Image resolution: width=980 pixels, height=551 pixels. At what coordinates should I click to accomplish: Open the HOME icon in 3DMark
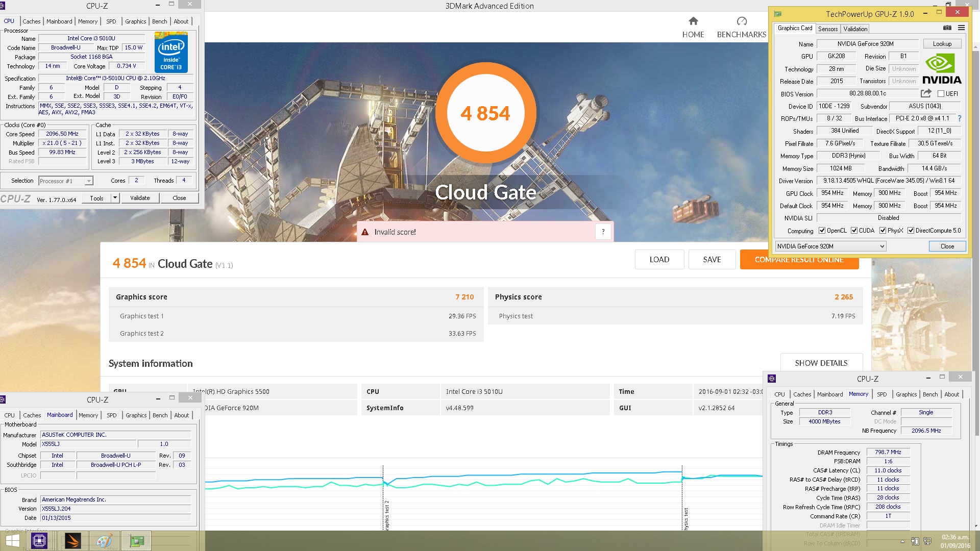693,21
